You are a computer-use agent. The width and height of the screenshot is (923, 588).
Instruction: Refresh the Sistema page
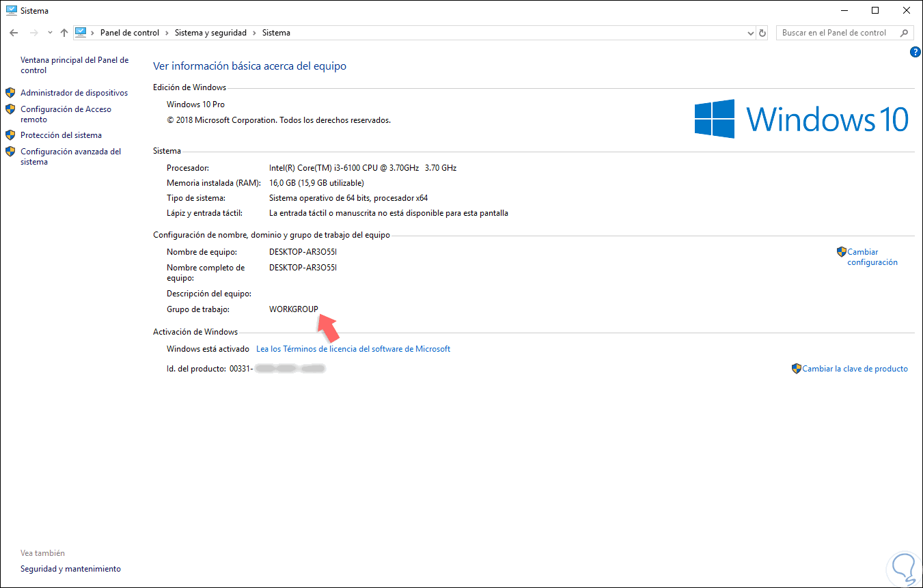point(763,33)
